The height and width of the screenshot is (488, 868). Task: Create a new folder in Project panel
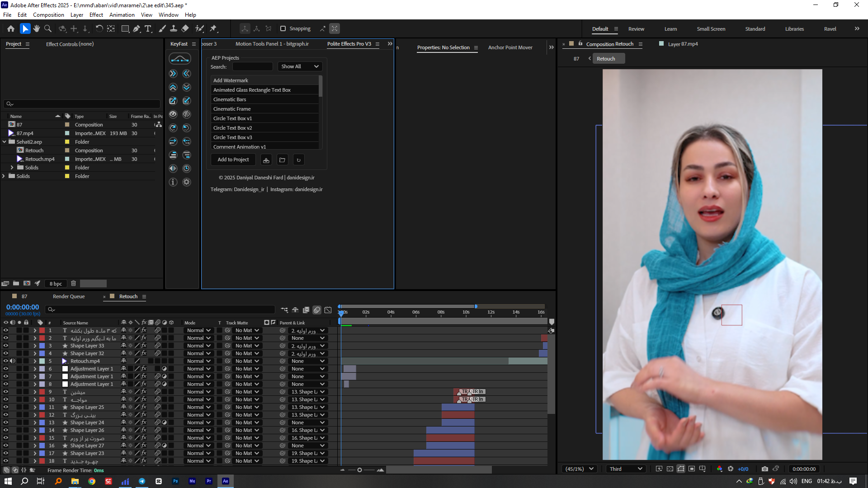[x=16, y=283]
